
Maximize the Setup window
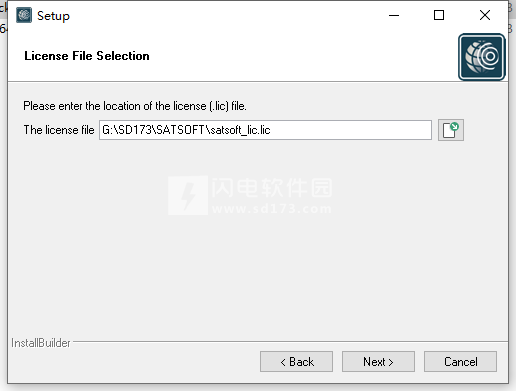click(439, 15)
